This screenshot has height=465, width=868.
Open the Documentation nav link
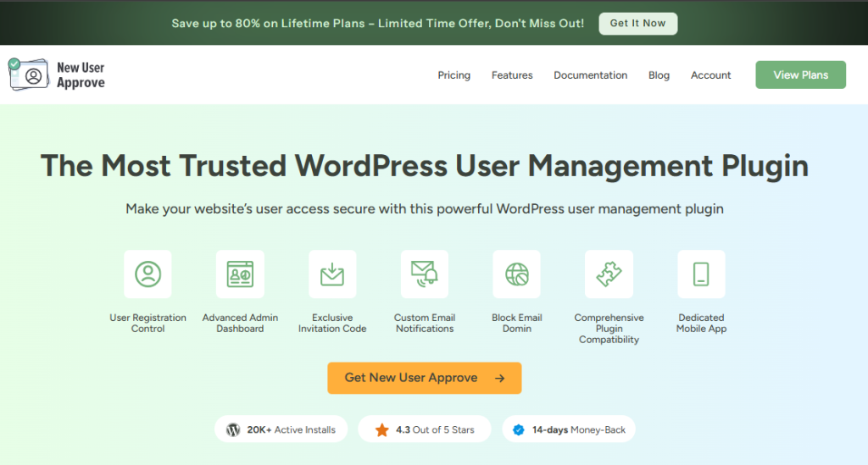tap(591, 75)
